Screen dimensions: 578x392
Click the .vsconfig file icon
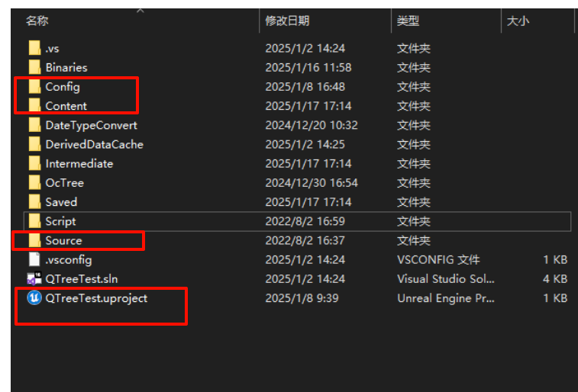pos(34,259)
